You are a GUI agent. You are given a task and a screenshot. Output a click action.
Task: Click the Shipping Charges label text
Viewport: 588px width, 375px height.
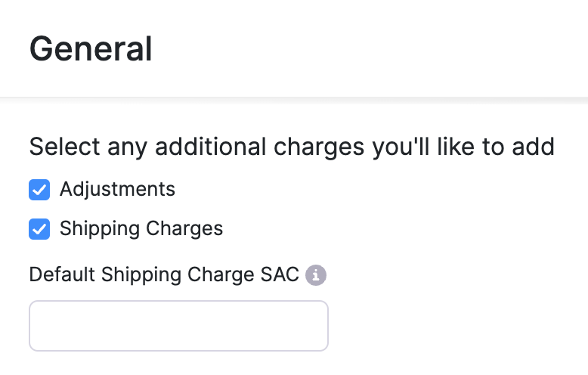point(141,228)
